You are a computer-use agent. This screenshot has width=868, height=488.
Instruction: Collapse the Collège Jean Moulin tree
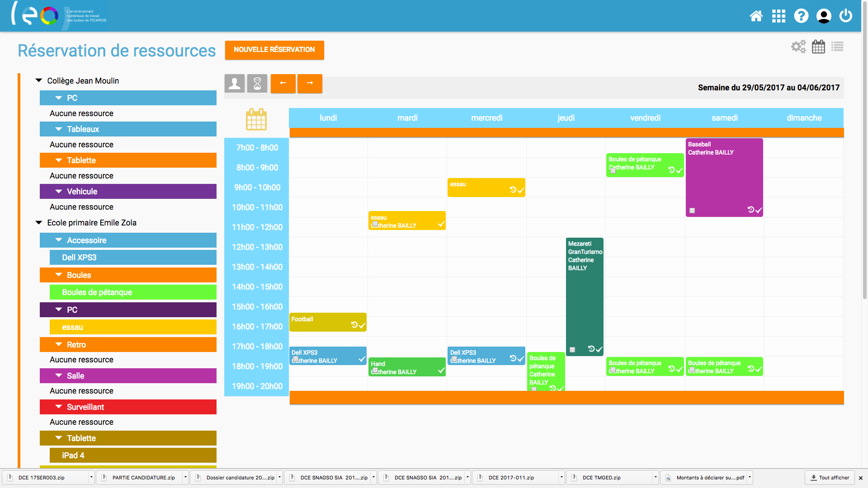[39, 80]
